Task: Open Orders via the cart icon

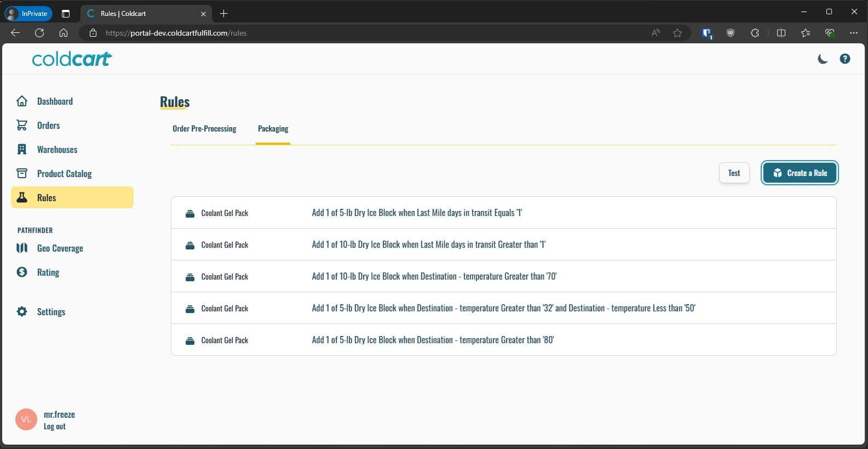Action: coord(22,125)
